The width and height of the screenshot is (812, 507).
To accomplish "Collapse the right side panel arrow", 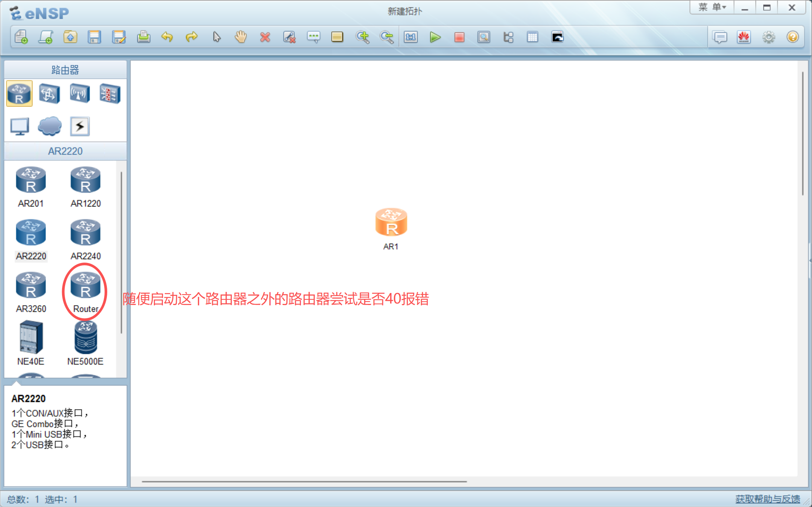I will pyautogui.click(x=810, y=260).
